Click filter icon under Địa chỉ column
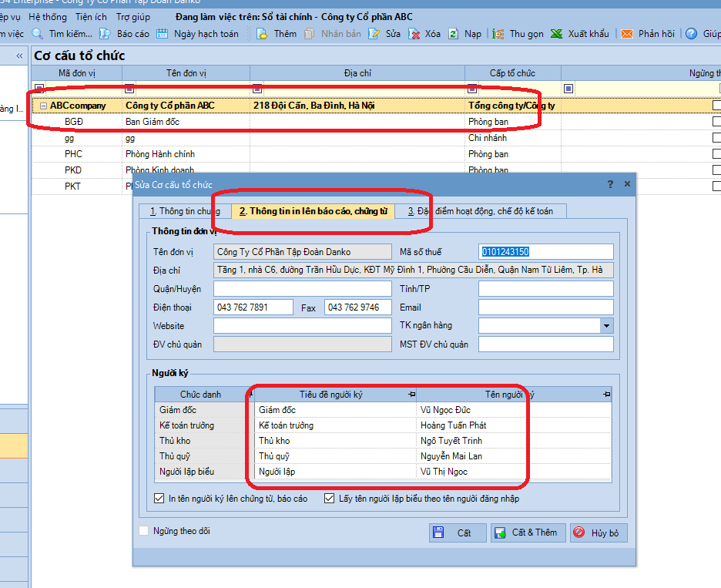This screenshot has height=588, width=721. tap(257, 89)
